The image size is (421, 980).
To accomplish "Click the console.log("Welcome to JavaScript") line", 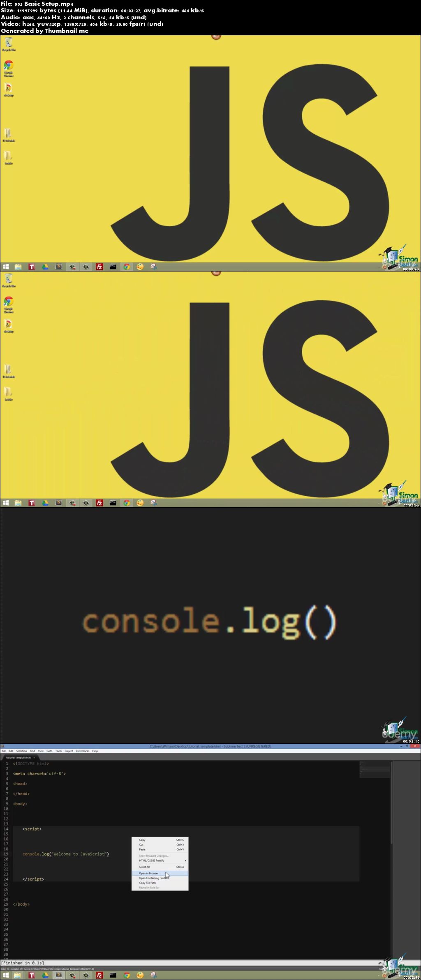I will (66, 854).
